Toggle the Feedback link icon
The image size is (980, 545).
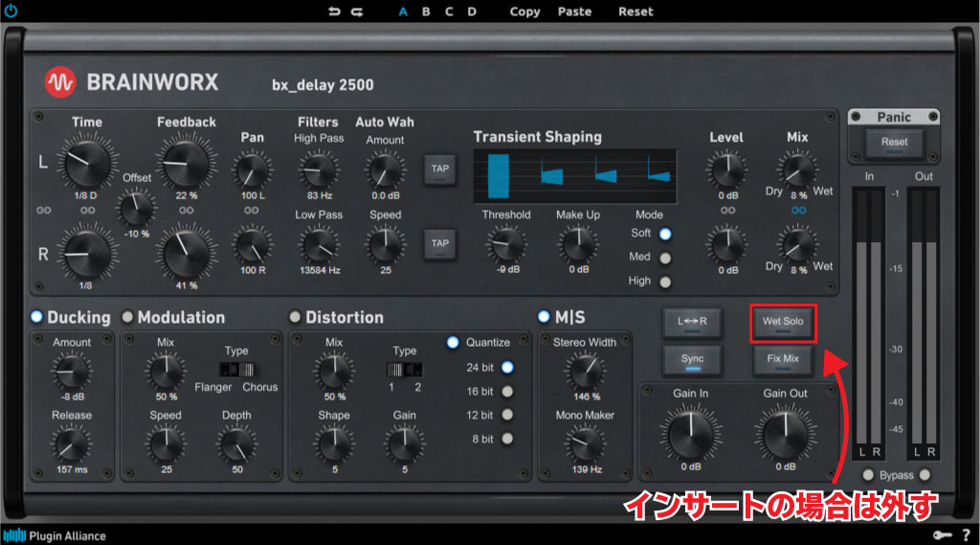click(x=187, y=211)
